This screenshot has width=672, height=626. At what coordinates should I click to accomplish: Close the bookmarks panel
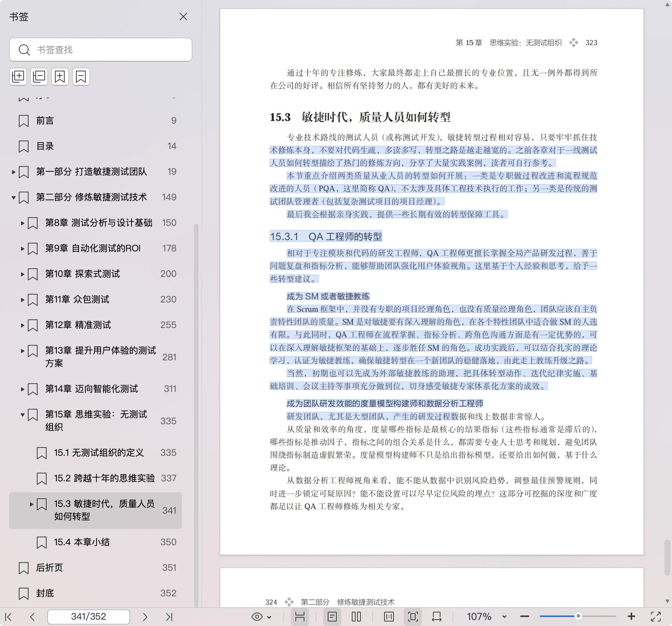click(183, 17)
